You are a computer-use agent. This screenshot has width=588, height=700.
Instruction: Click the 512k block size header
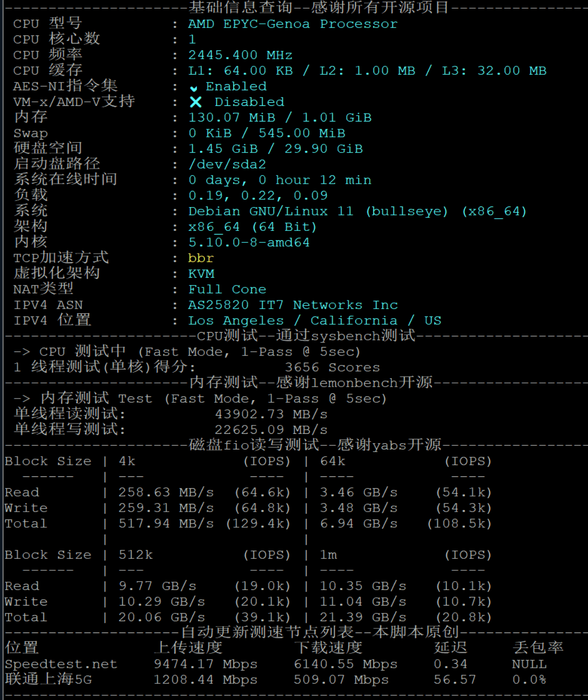click(135, 555)
